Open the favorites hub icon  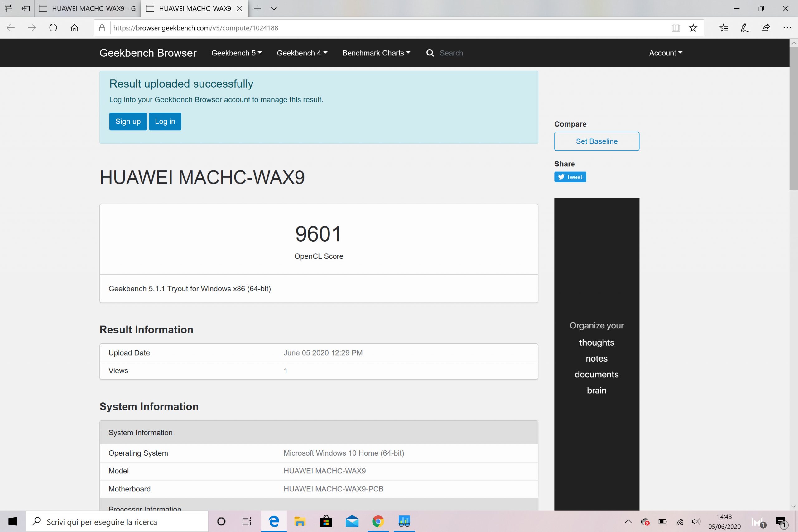pos(724,28)
